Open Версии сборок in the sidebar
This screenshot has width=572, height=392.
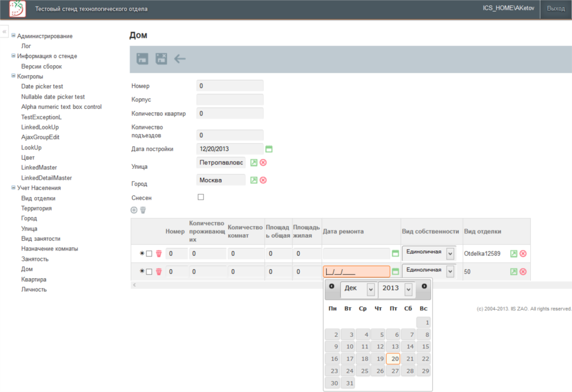[42, 67]
